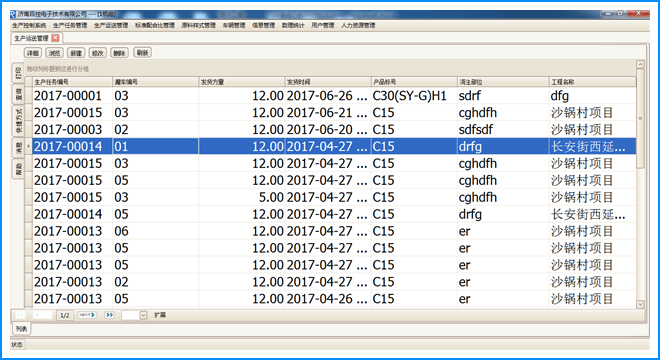The image size is (660, 360).
Task: Sort by 生产任务编号 column header
Action: pyautogui.click(x=72, y=82)
